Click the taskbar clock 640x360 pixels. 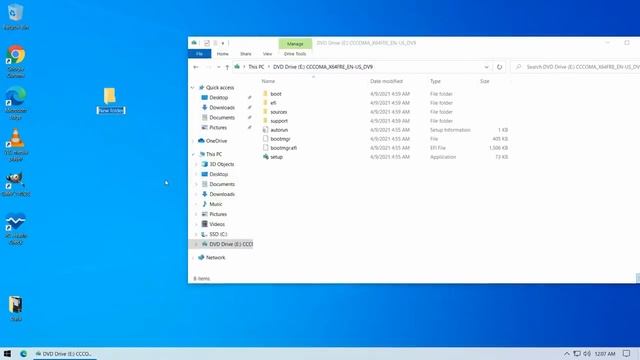(x=605, y=353)
